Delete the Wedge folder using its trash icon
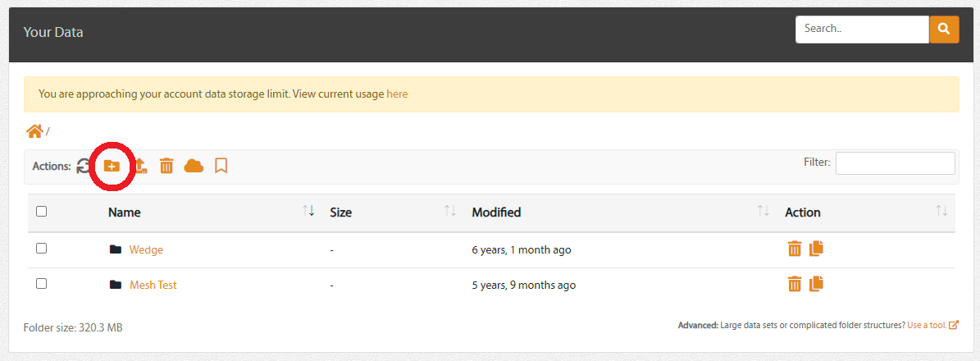This screenshot has width=980, height=361. 795,249
